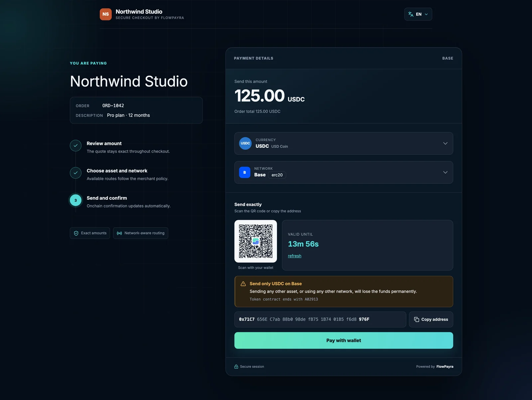Click the Review amount step title
The width and height of the screenshot is (532, 400).
tap(104, 143)
